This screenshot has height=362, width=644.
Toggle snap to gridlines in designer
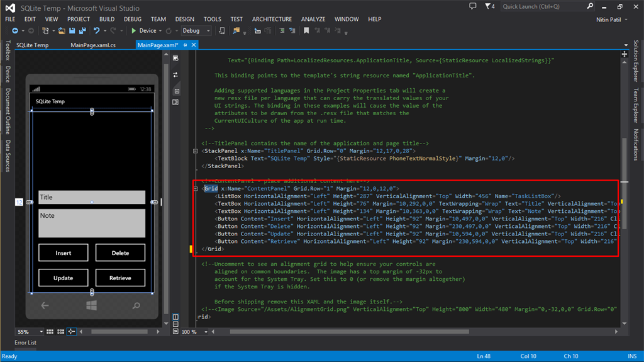[x=61, y=331]
